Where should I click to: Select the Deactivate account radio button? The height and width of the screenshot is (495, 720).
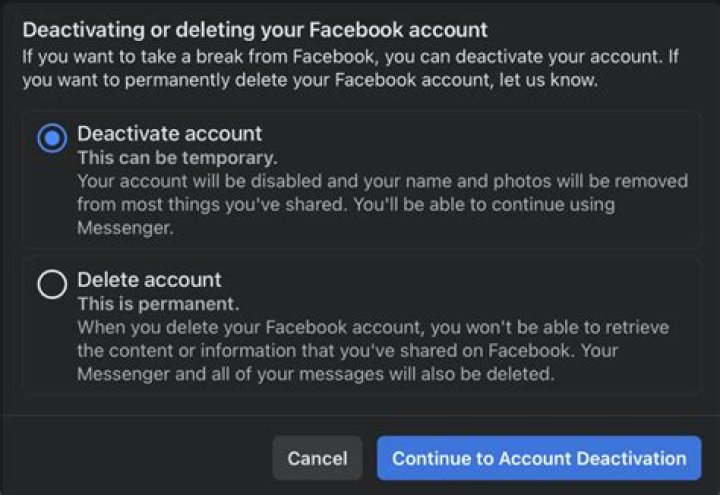(52, 138)
